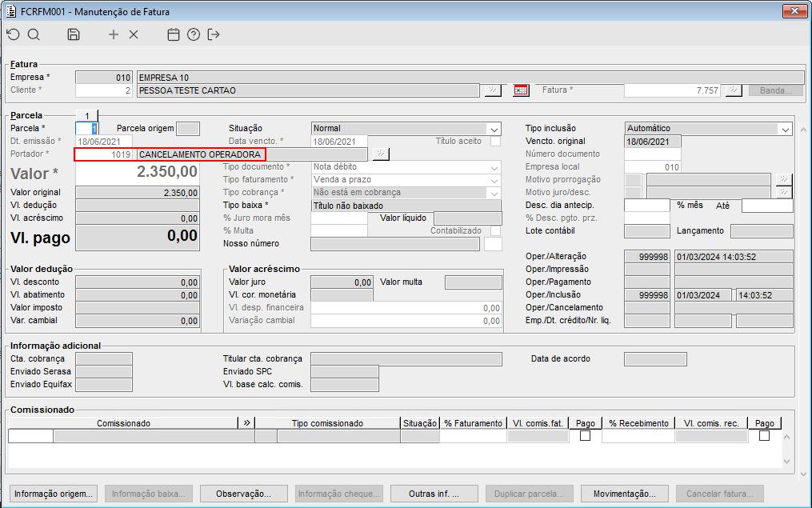Toggle the Contabilizado checkbox
The width and height of the screenshot is (812, 508).
(495, 231)
